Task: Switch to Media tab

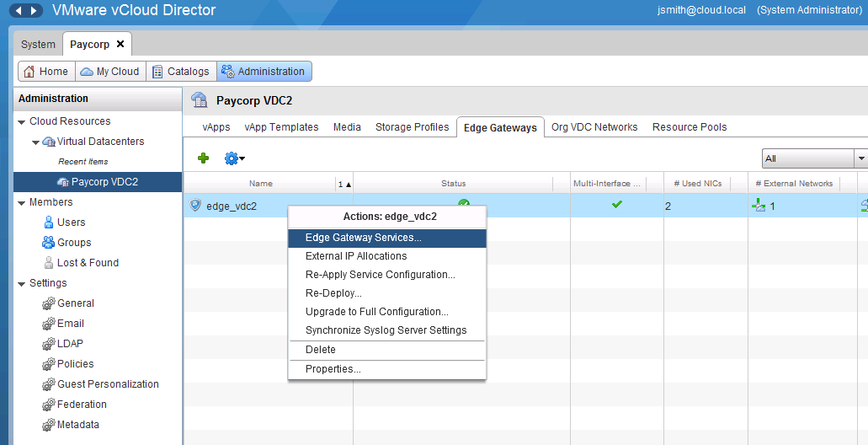Action: click(347, 127)
